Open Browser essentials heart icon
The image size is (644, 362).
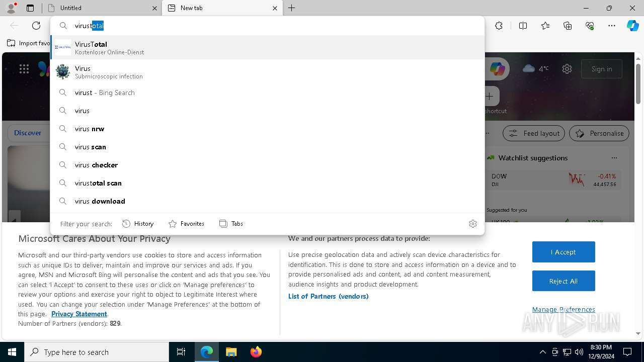pyautogui.click(x=590, y=26)
